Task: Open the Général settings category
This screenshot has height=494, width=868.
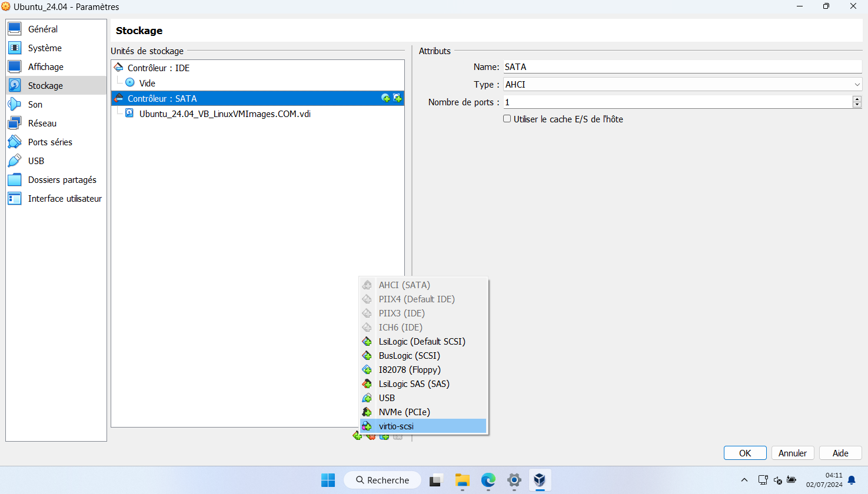Action: 56,29
